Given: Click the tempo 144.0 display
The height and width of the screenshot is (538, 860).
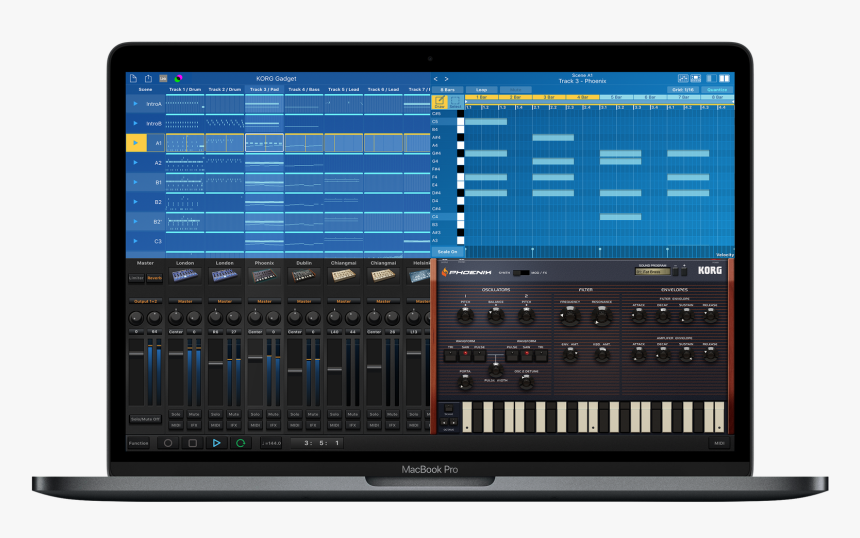Looking at the screenshot, I should point(271,443).
